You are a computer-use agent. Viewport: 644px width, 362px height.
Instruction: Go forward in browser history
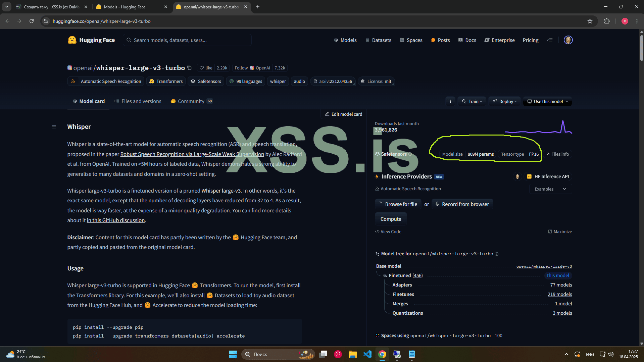(19, 21)
